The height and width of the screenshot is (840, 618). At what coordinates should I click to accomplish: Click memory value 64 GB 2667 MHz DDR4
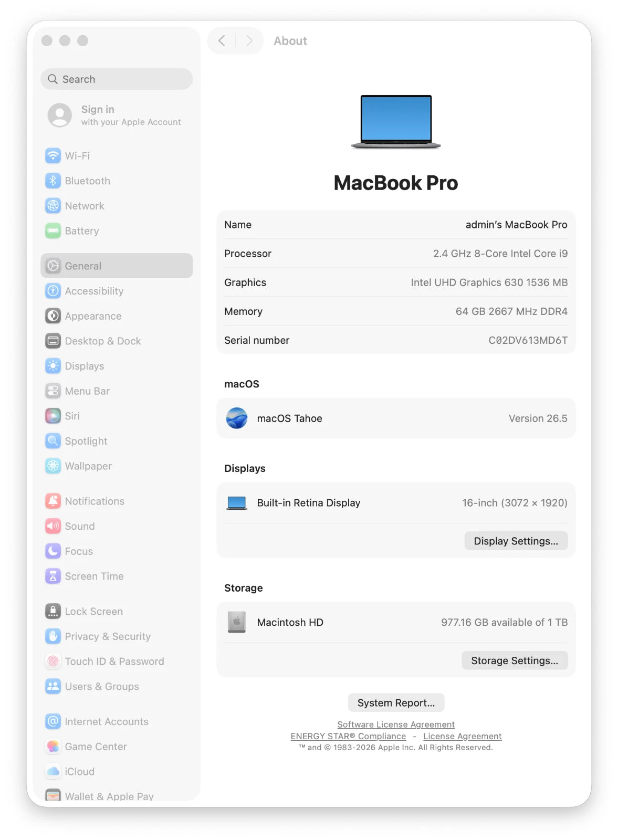(511, 311)
